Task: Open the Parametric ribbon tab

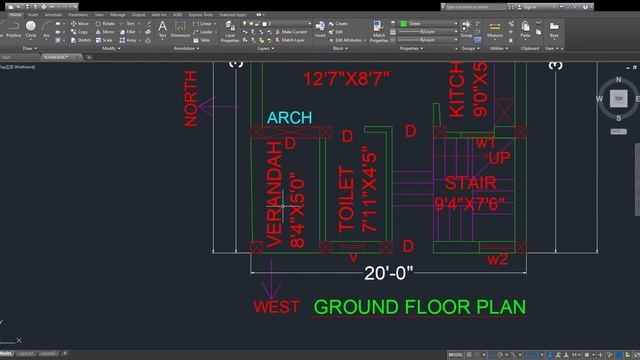Action: [x=78, y=15]
